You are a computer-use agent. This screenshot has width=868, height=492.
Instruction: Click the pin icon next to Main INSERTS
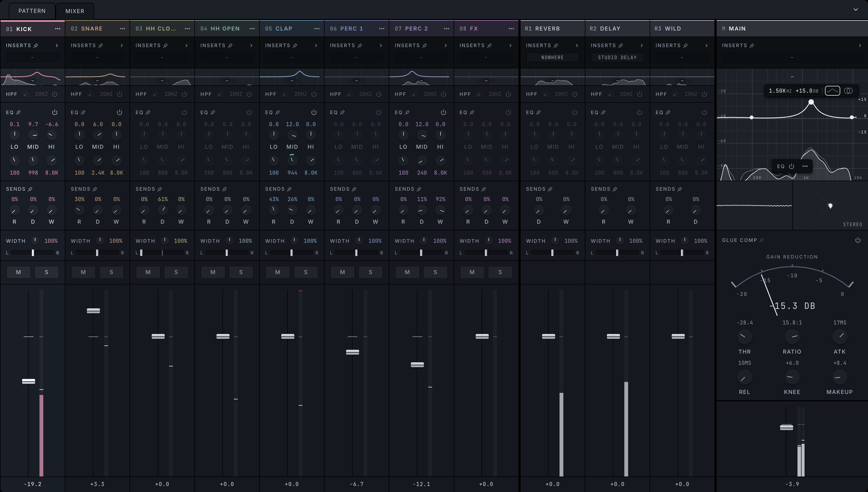[x=752, y=45]
